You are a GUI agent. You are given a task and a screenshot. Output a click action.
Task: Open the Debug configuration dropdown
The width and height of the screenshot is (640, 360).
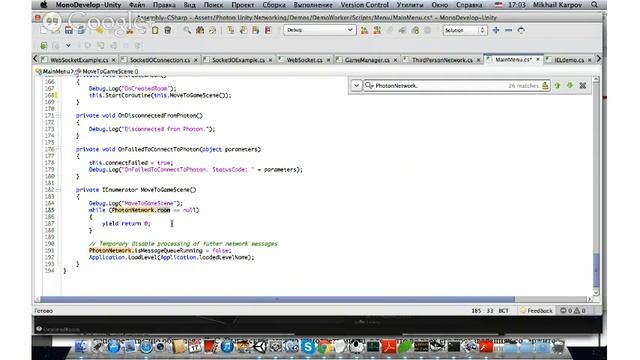(x=319, y=30)
